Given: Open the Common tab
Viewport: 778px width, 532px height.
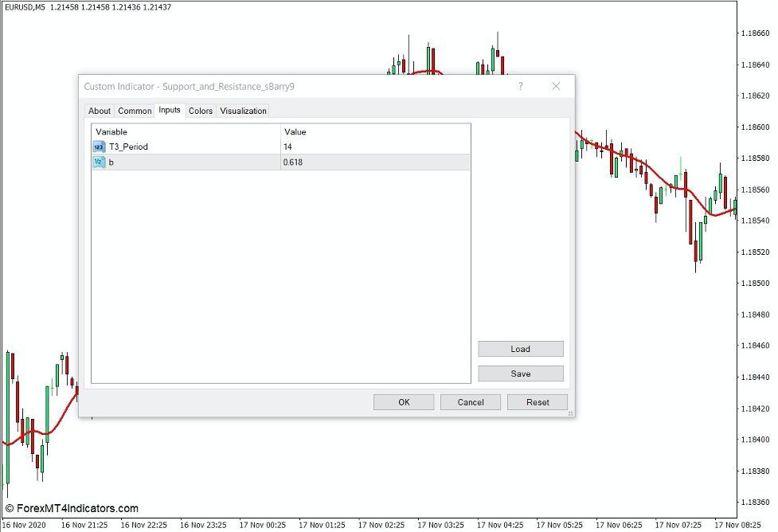Looking at the screenshot, I should [x=134, y=111].
